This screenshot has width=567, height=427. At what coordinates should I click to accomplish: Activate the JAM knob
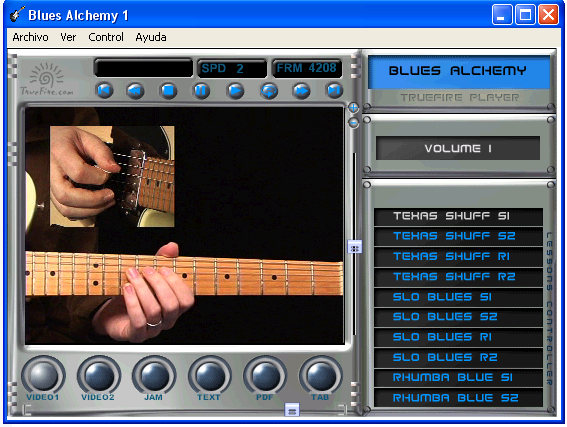coord(154,376)
